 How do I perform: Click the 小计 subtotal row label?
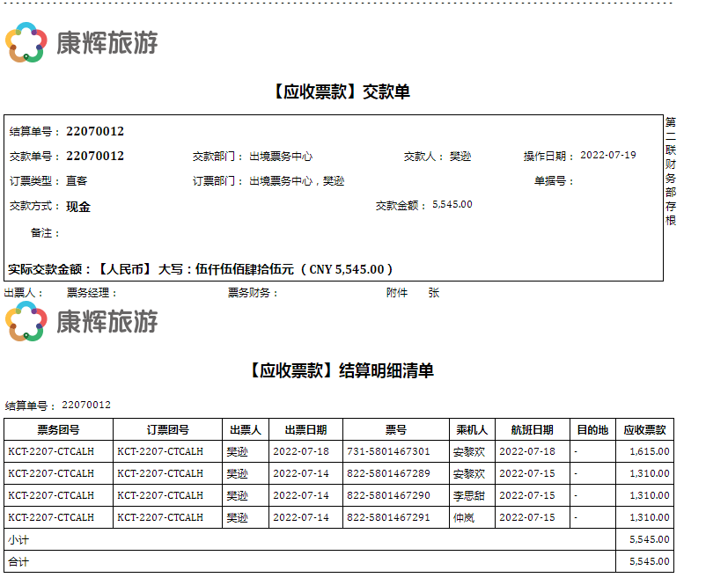pyautogui.click(x=18, y=540)
